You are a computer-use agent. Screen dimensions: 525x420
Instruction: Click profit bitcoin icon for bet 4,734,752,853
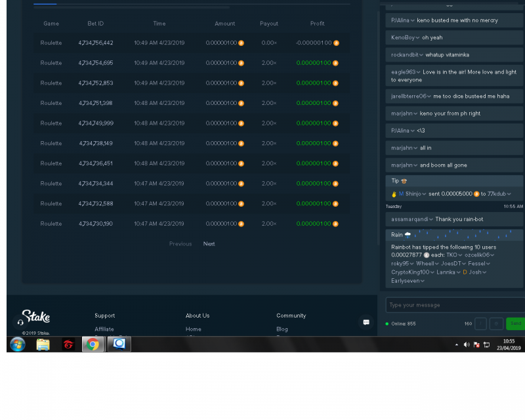[x=335, y=83]
